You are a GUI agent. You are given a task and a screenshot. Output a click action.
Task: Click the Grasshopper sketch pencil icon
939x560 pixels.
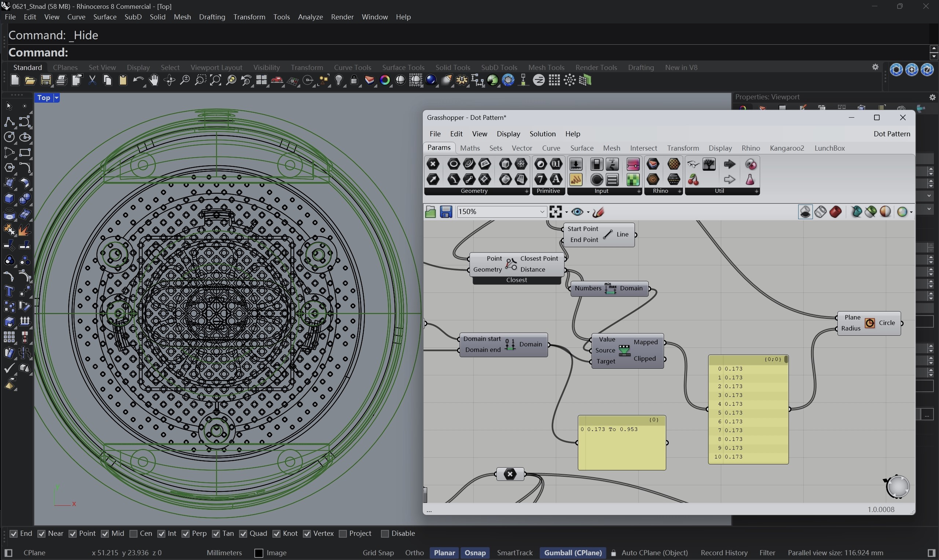[x=599, y=213]
